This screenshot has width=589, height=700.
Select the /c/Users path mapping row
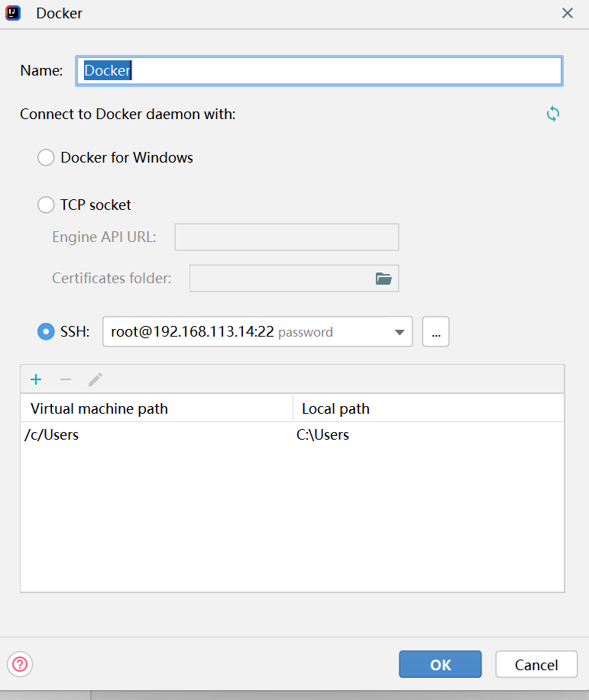153,435
